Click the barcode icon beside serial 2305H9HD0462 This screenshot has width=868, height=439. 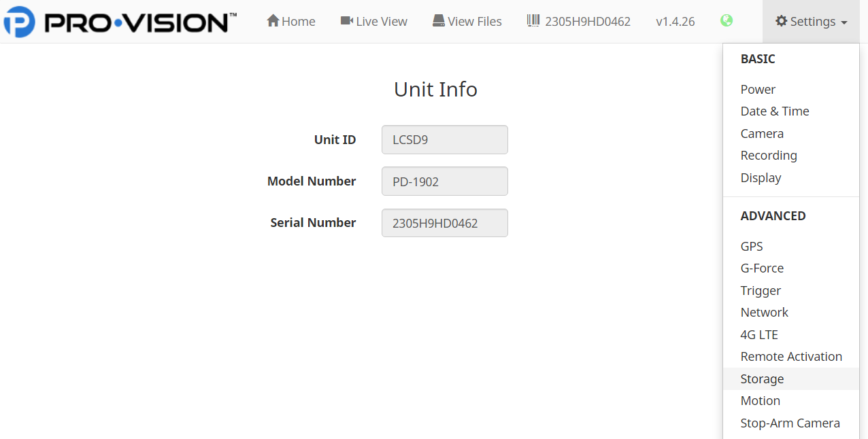533,21
